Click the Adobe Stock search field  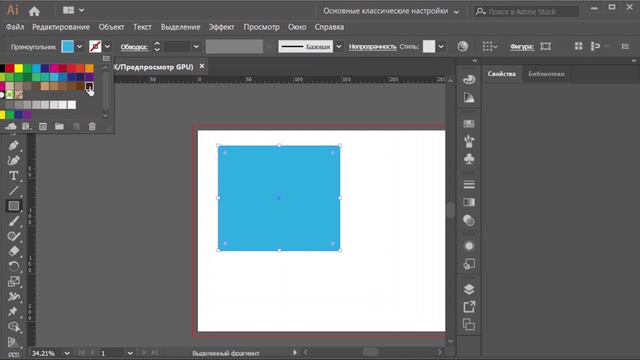527,11
